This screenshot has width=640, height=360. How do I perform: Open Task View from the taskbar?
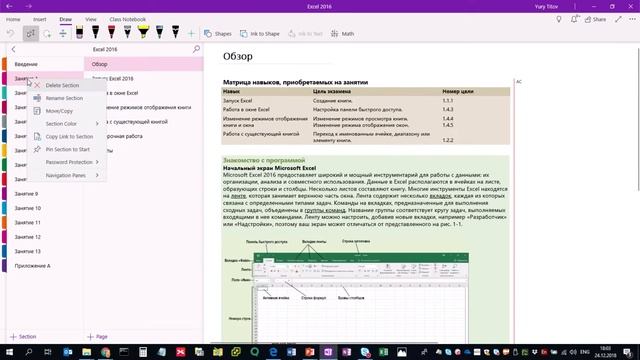tap(47, 352)
